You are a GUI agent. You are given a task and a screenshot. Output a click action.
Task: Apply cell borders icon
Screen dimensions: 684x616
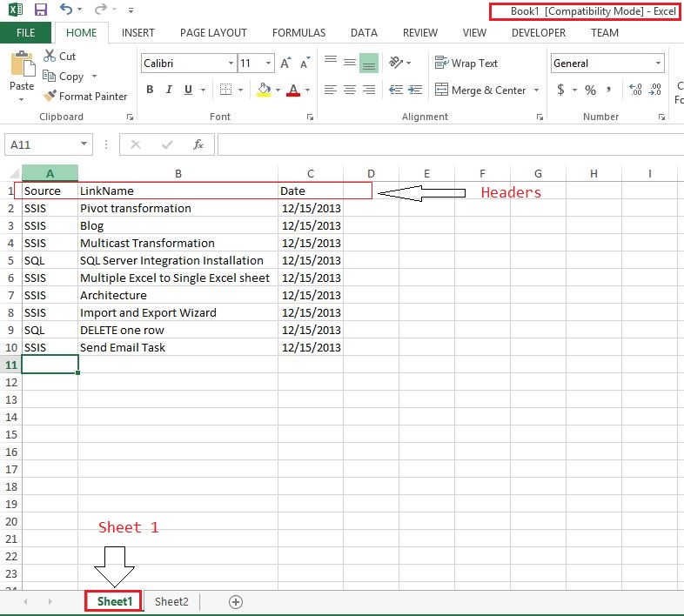coord(225,90)
